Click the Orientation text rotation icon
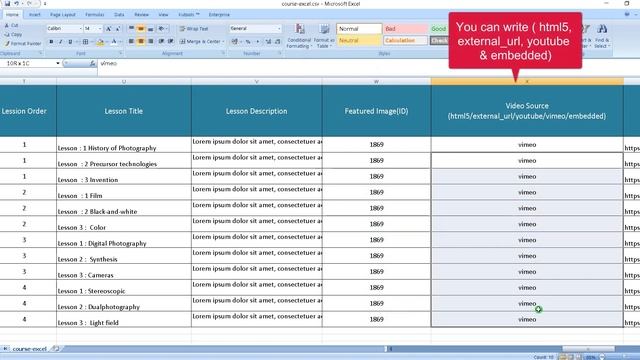This screenshot has width=640, height=360. 162,29
